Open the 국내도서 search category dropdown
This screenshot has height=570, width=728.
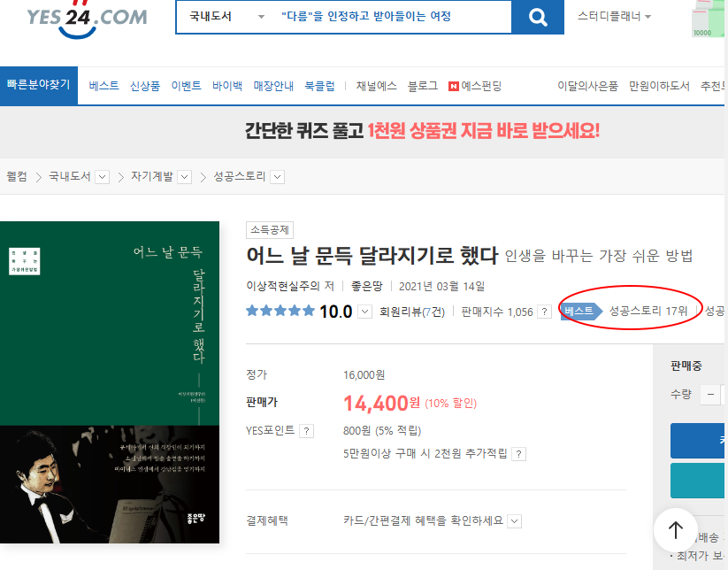227,17
